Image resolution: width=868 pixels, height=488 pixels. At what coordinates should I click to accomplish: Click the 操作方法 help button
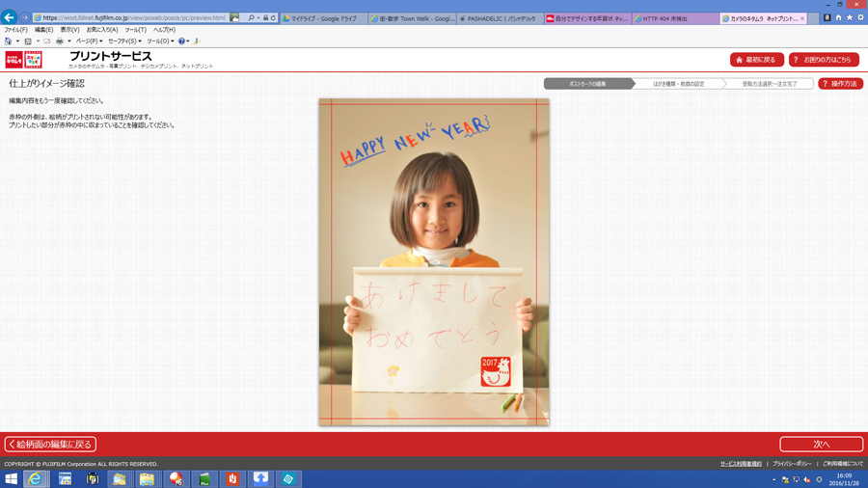[840, 84]
